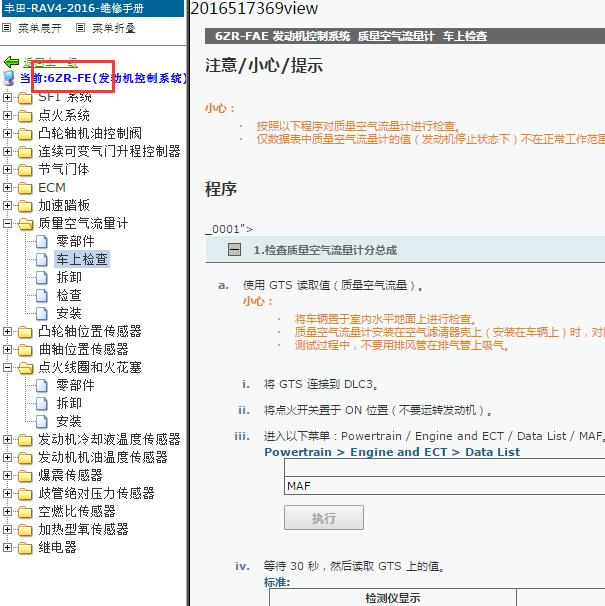Click the 凸轮轴位置传感器 folder icon
This screenshot has height=606, width=605.
pyautogui.click(x=25, y=332)
